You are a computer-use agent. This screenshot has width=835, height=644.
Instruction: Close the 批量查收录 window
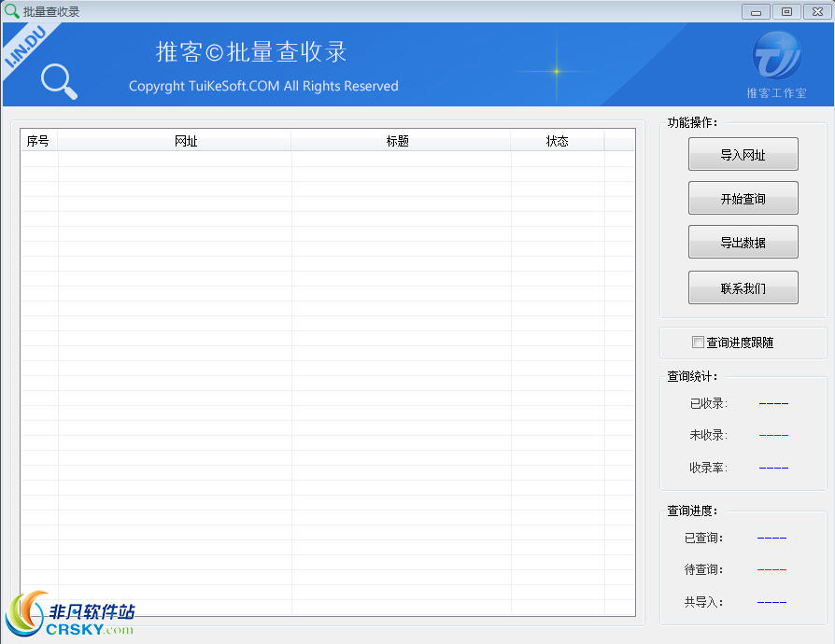pyautogui.click(x=817, y=12)
